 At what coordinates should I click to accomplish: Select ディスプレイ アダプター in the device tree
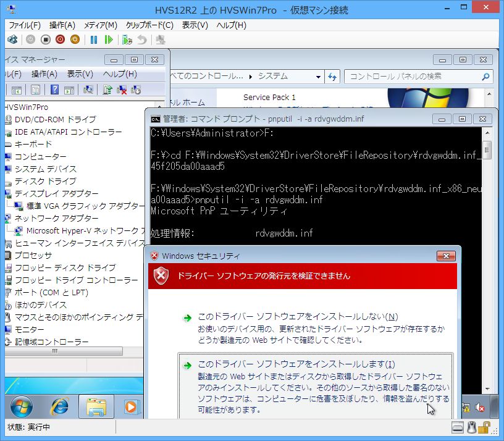pyautogui.click(x=56, y=193)
